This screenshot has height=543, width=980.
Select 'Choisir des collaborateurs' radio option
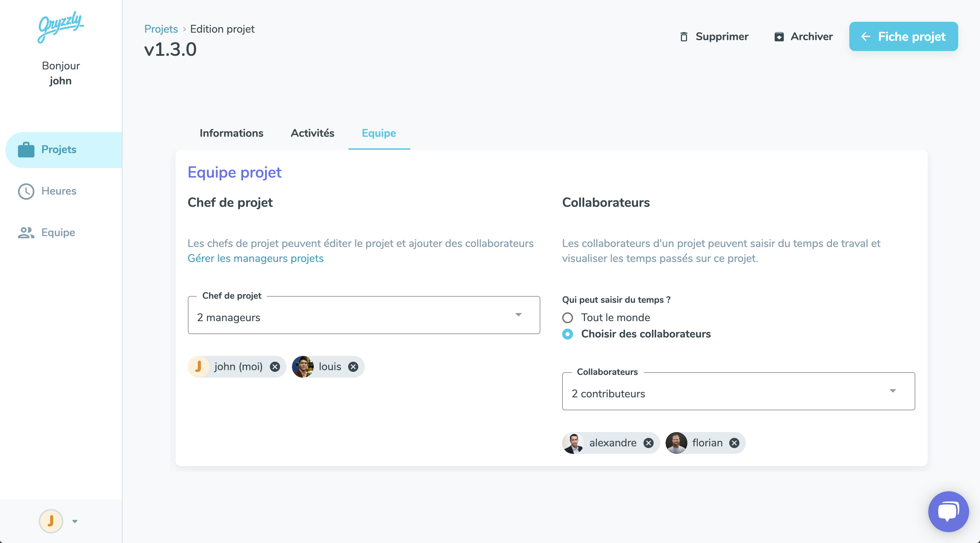tap(568, 334)
